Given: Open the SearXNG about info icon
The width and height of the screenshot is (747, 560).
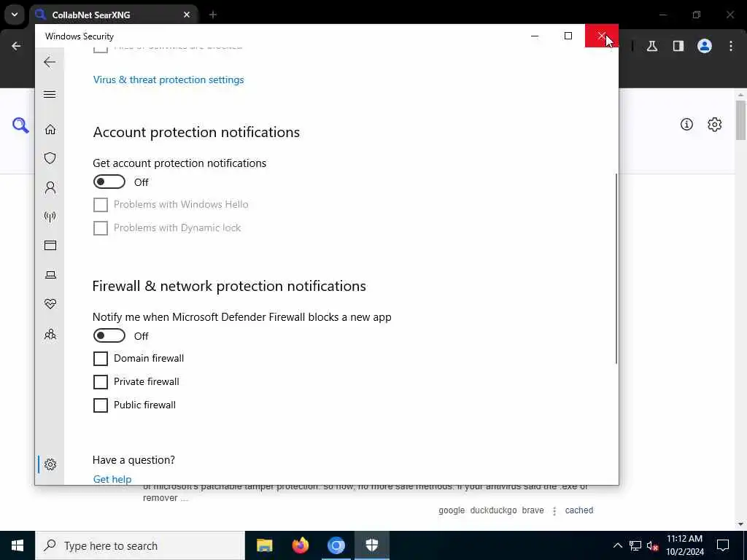Looking at the screenshot, I should tap(686, 124).
